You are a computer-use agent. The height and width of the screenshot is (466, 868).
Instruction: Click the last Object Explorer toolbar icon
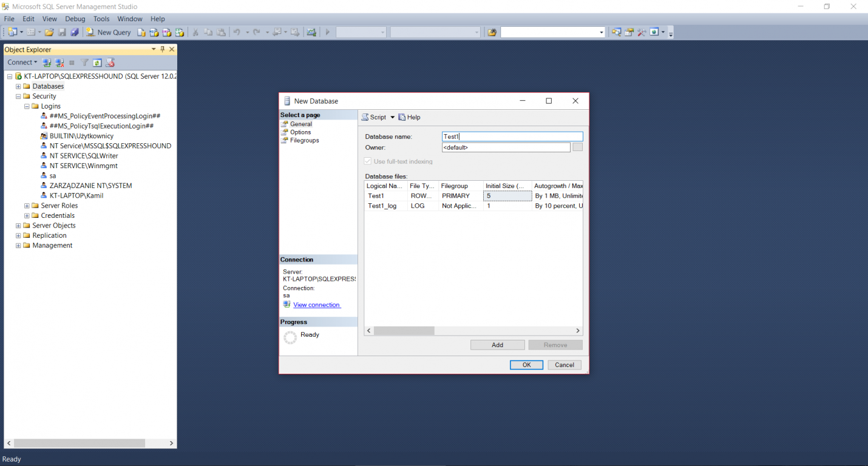point(110,62)
